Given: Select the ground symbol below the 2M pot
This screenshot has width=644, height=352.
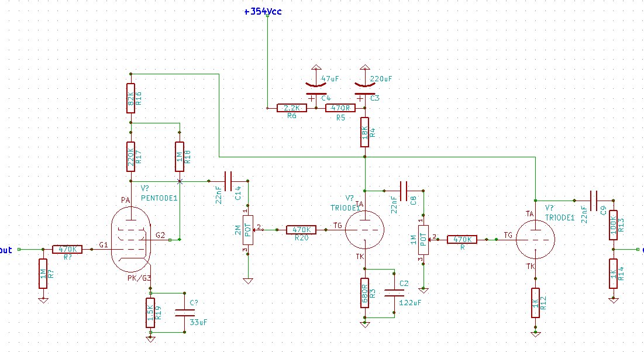Looking at the screenshot, I should pos(247,281).
